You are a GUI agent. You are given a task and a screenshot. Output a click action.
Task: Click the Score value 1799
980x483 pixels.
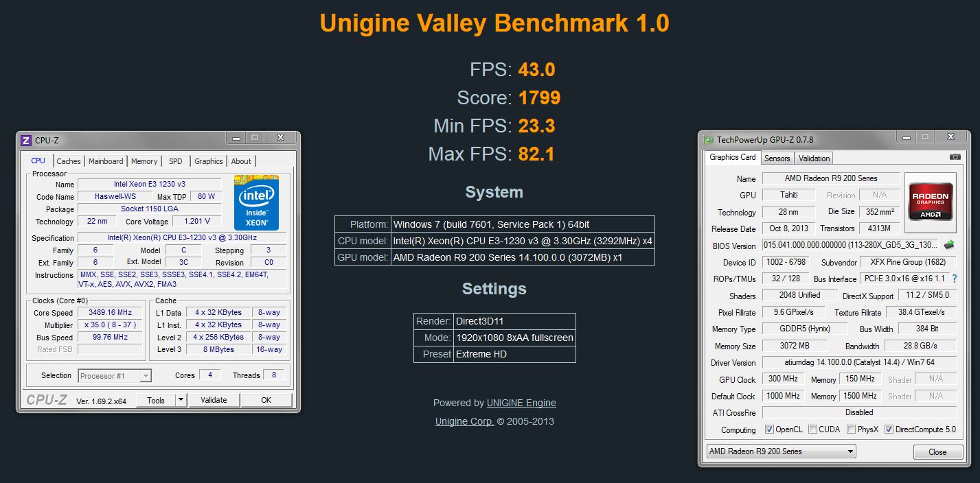(539, 98)
